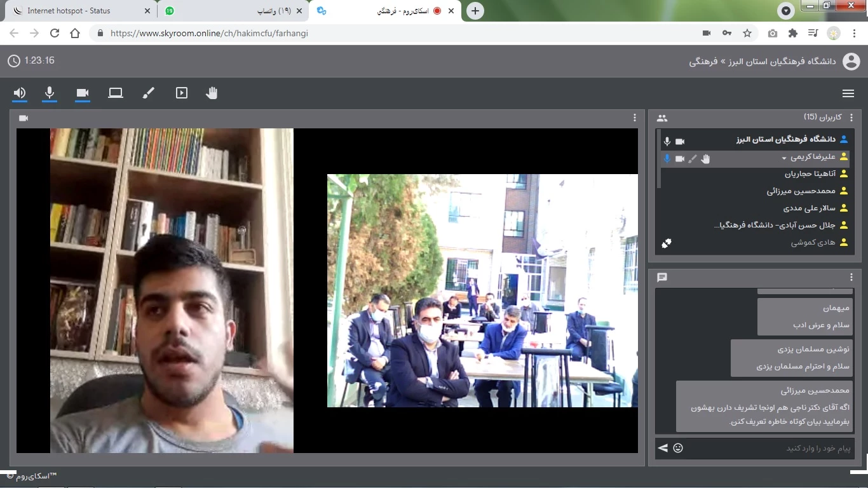Open the media playback share icon
Viewport: 868px width, 488px height.
182,93
